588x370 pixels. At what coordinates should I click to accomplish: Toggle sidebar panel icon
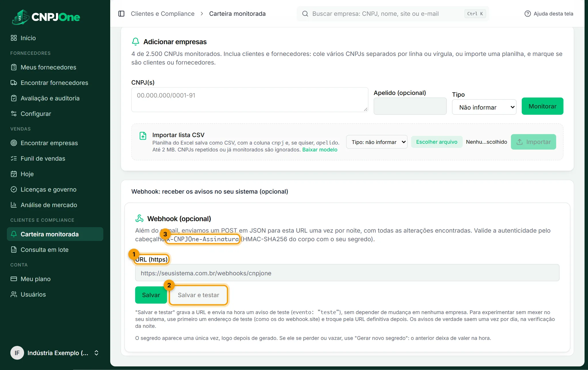click(x=121, y=14)
